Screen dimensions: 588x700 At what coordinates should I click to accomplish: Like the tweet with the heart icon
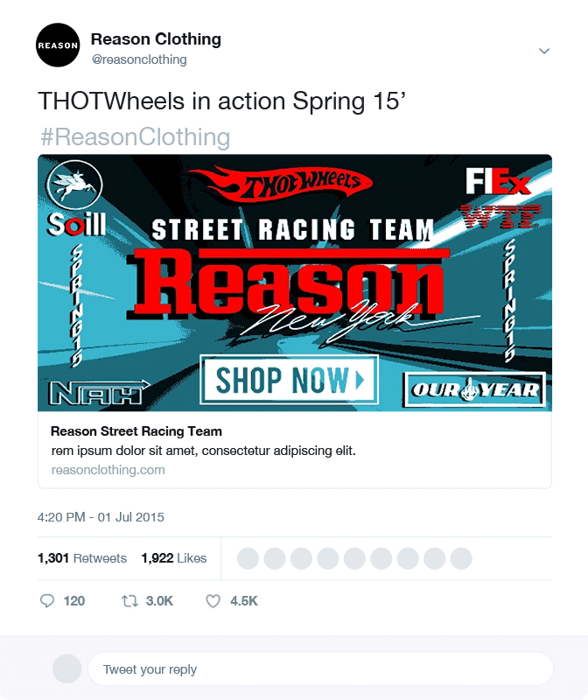[x=213, y=601]
